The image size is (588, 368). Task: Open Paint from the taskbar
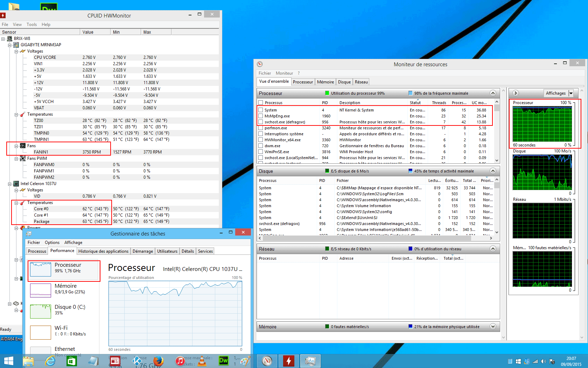[245, 361]
